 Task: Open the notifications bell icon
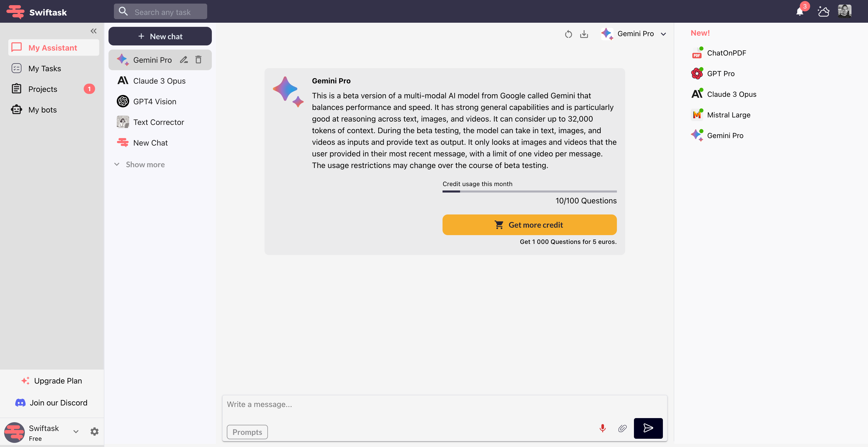point(800,11)
